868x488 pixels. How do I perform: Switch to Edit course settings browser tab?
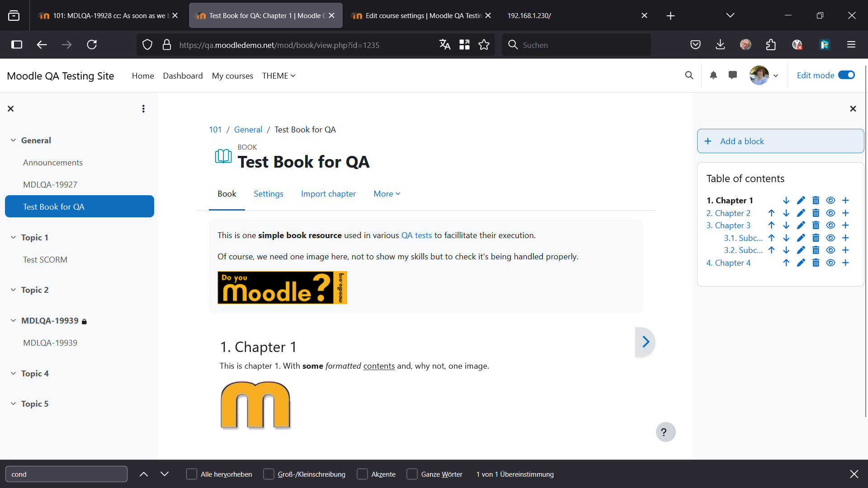[x=420, y=15]
